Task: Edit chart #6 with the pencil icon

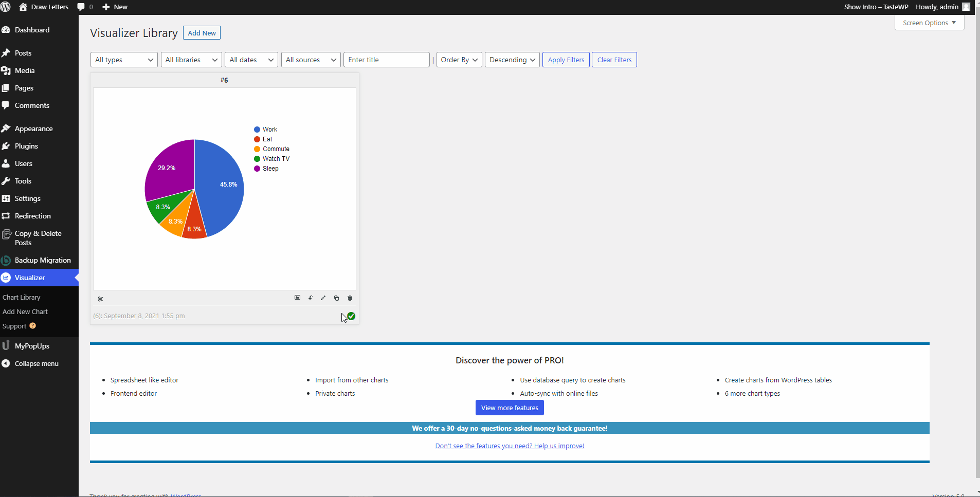Action: point(323,298)
